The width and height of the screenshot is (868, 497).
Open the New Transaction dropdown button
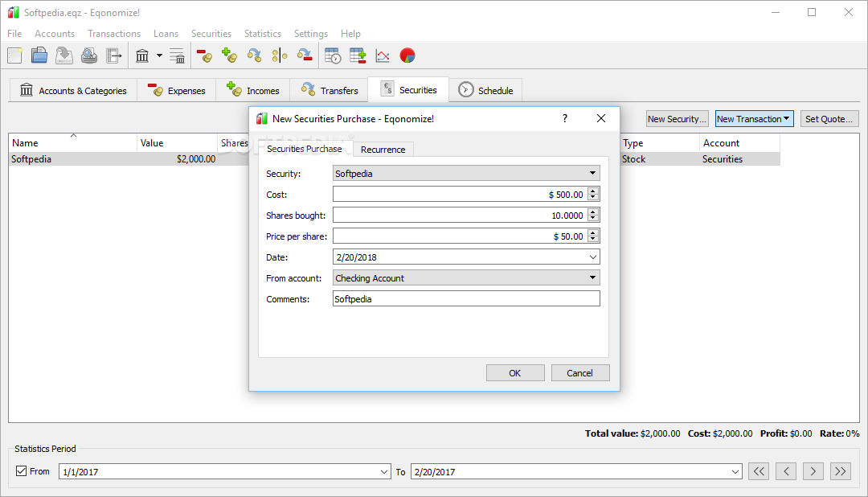pos(754,119)
